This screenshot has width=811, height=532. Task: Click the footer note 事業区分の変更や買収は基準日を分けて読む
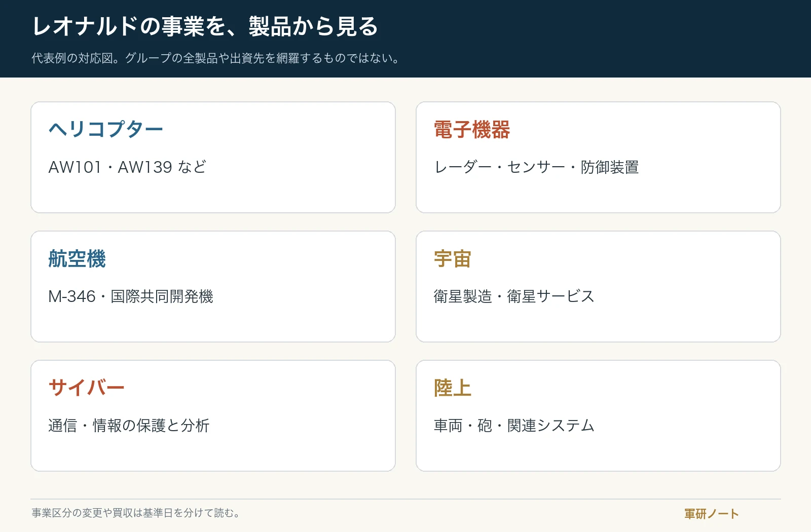(x=136, y=513)
